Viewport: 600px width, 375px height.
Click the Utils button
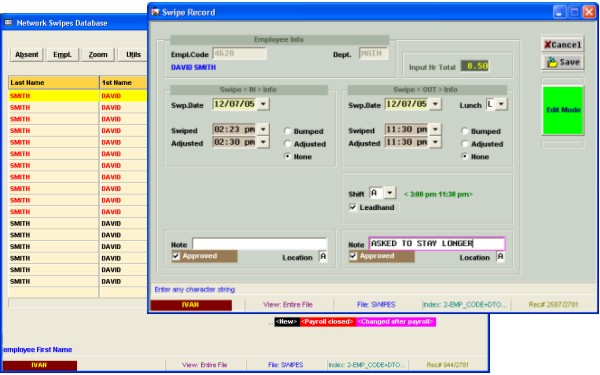[x=132, y=55]
